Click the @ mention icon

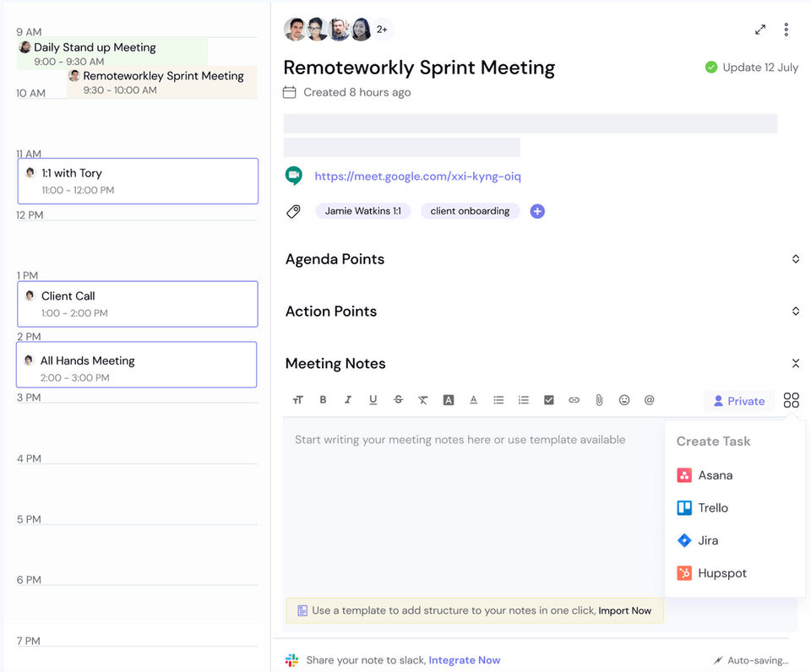click(x=650, y=400)
